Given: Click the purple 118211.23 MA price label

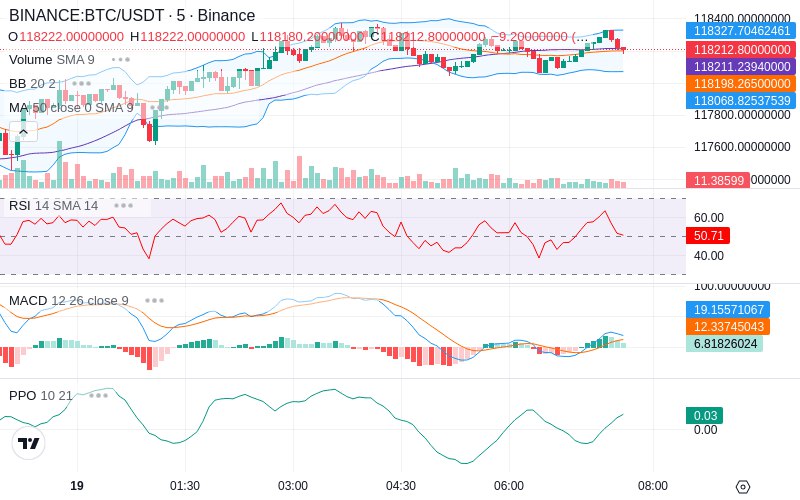Looking at the screenshot, I should click(x=741, y=66).
